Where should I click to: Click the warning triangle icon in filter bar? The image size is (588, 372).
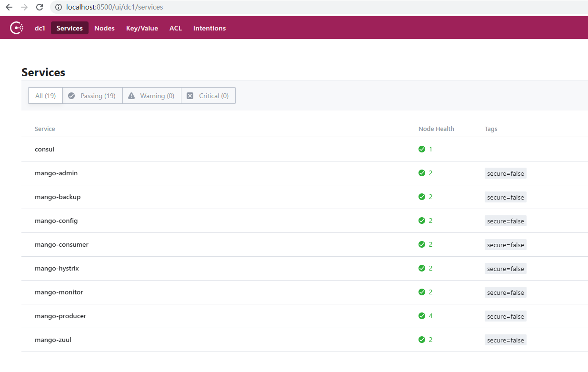click(x=131, y=95)
